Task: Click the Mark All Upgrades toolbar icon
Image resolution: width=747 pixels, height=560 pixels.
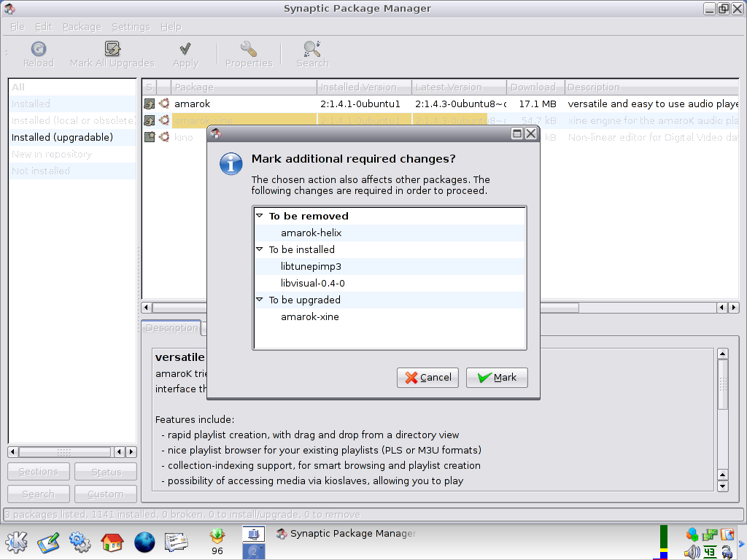Action: [x=112, y=49]
